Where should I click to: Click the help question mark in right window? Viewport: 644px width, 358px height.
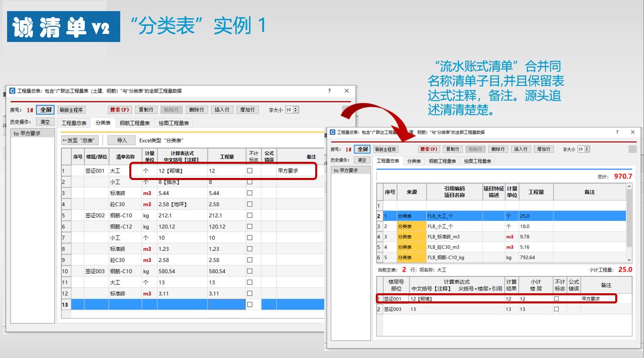pos(617,132)
